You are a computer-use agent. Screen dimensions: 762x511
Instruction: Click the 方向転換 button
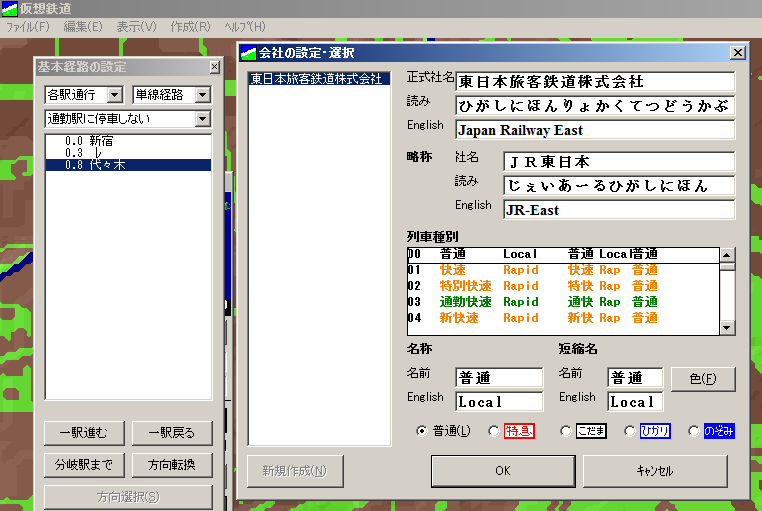[x=172, y=465]
